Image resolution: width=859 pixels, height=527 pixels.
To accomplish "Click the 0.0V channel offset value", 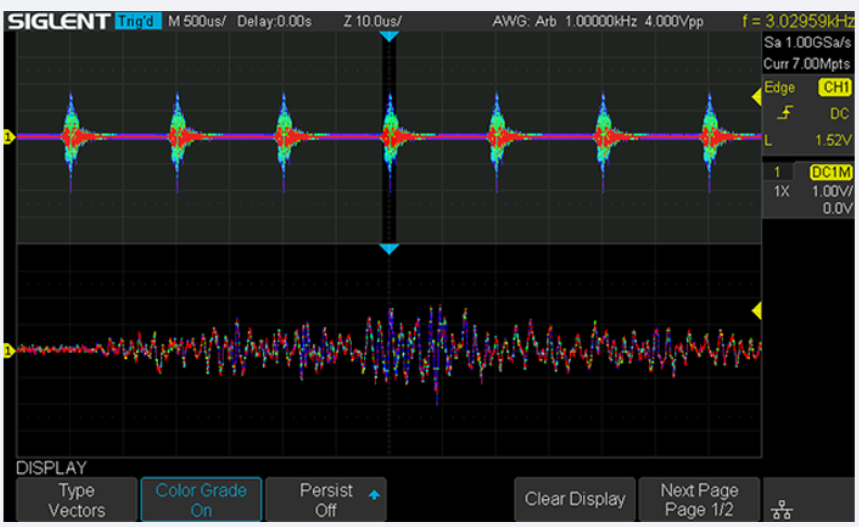I will pyautogui.click(x=838, y=208).
